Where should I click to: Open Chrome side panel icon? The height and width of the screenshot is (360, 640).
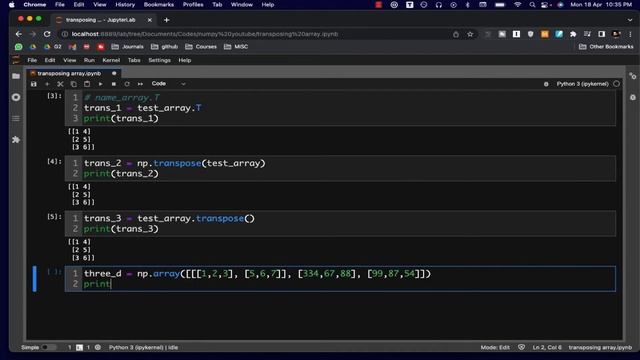602,34
